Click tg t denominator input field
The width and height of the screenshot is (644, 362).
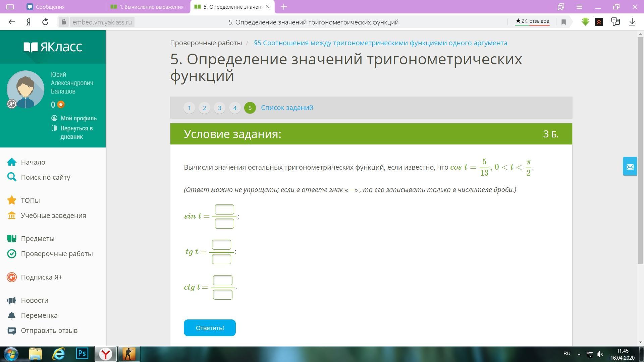[x=221, y=259]
